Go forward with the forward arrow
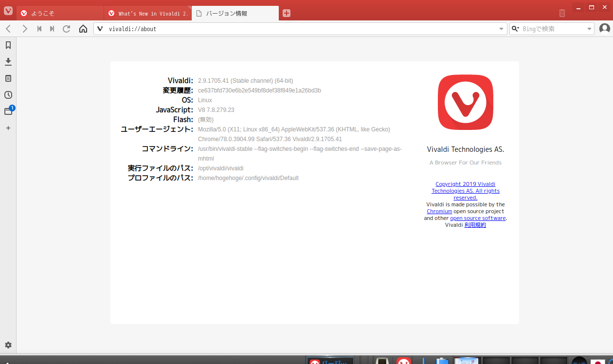 [x=25, y=29]
